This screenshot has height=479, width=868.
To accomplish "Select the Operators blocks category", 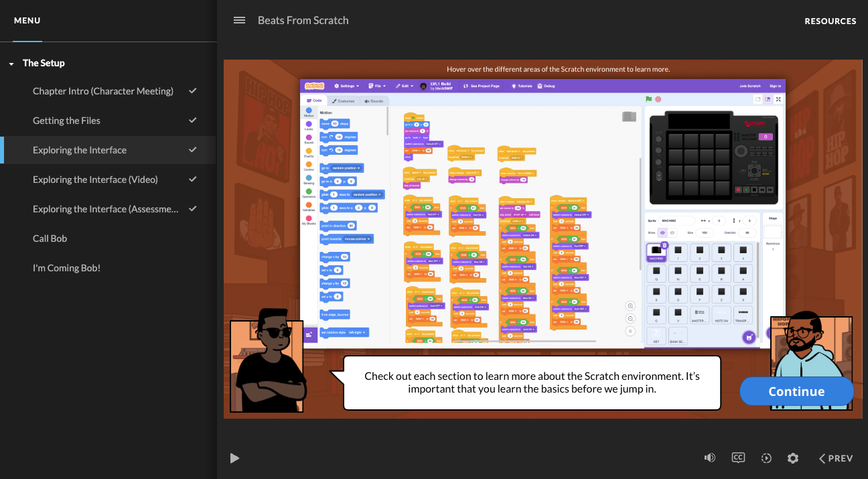I will [x=309, y=193].
